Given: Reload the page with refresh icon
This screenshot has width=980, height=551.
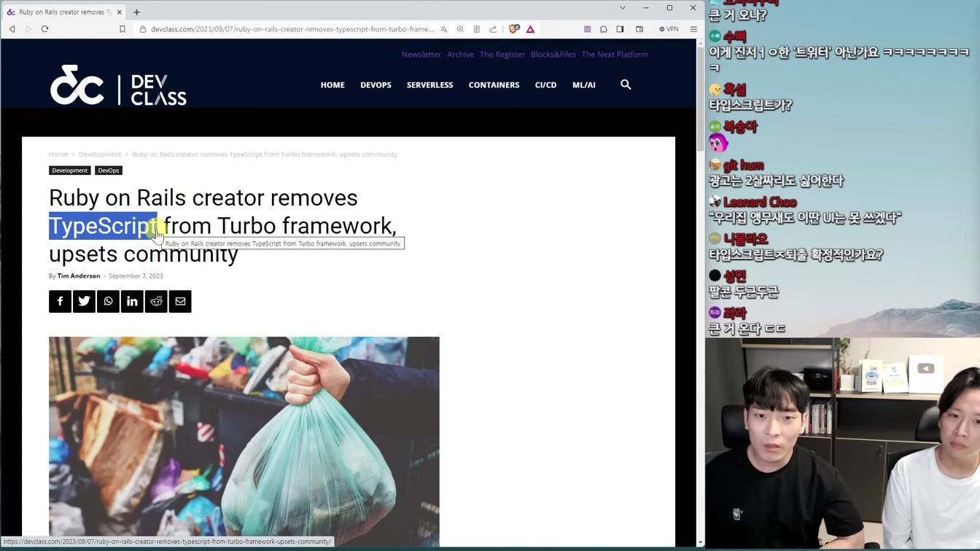Looking at the screenshot, I should click(x=44, y=29).
